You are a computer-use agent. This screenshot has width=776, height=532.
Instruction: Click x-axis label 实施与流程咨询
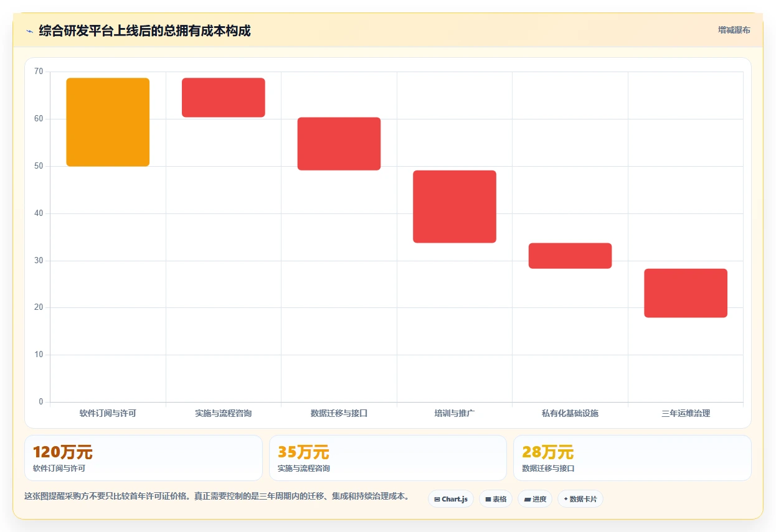tap(224, 413)
